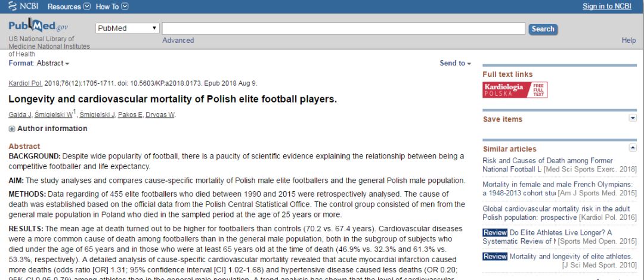Open Kardiologia Polska free full text badge

click(515, 90)
